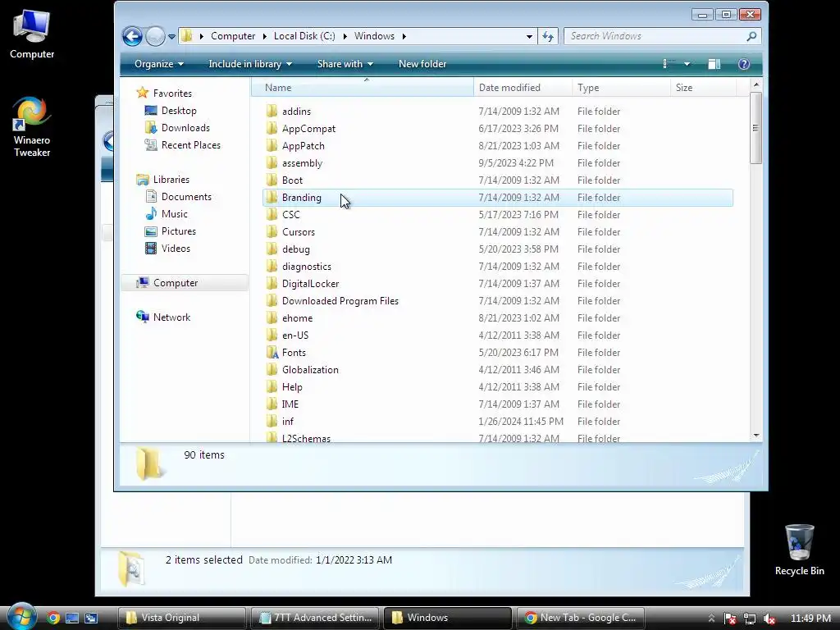Click the Change your view icon
The height and width of the screenshot is (630, 840).
[x=669, y=64]
